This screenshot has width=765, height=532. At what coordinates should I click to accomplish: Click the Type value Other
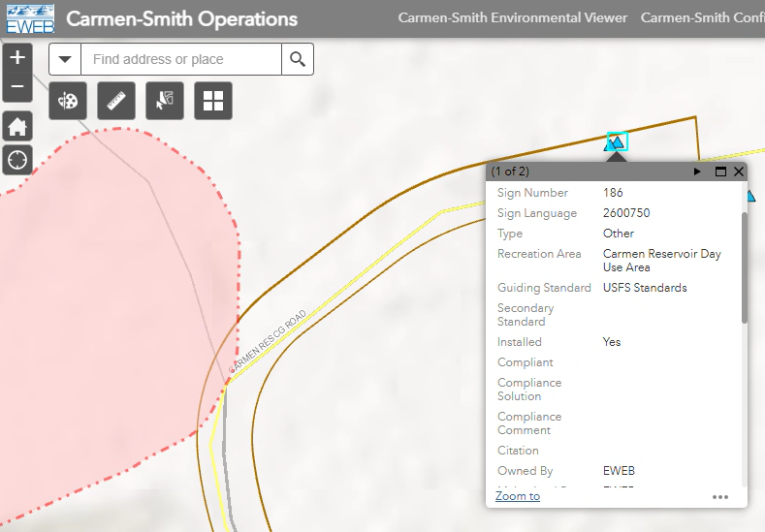coord(619,234)
